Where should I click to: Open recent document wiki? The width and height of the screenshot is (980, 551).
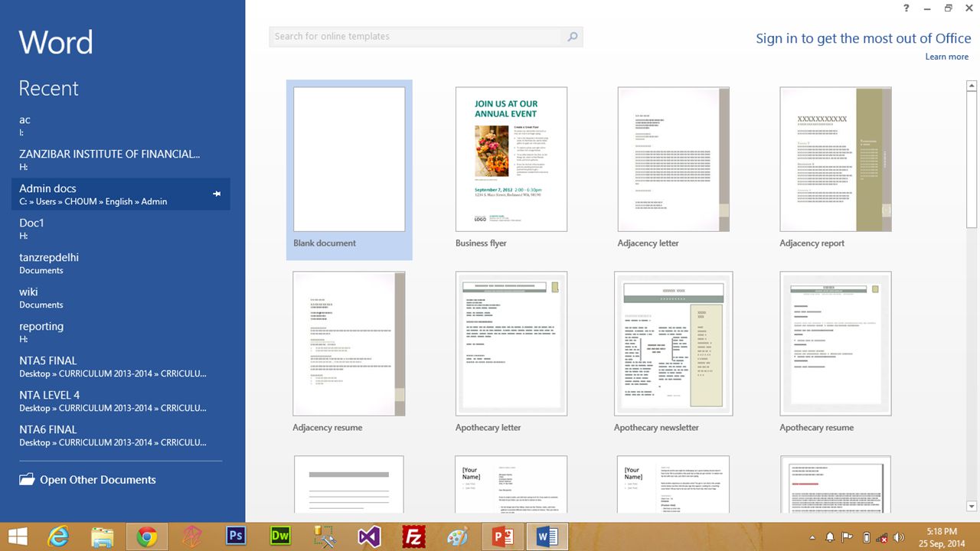121,298
